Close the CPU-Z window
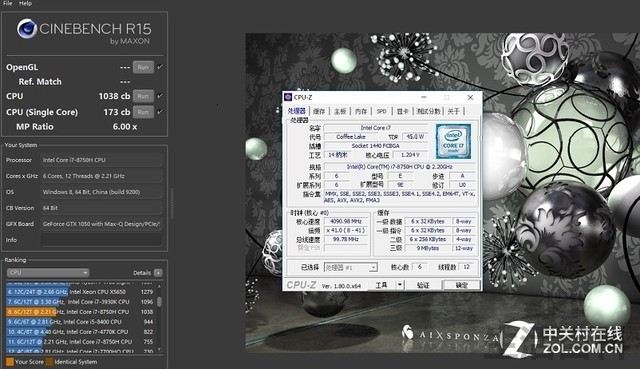 coord(470,97)
